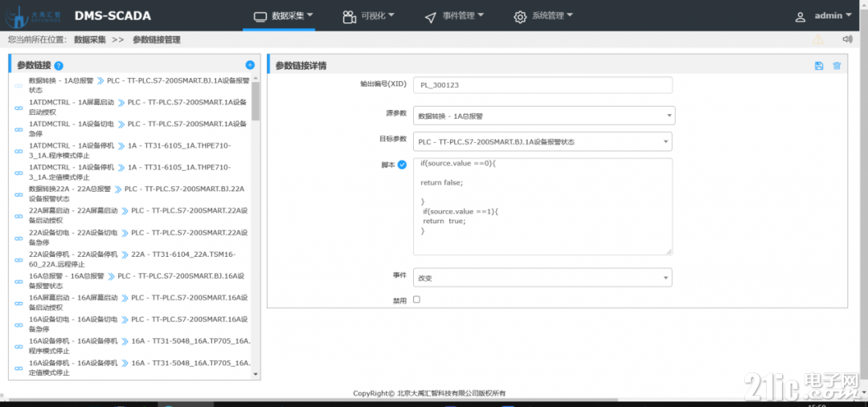Viewport: 868px width, 407px height.
Task: Click the chain icon beside 1ATDMCTRL - 1A设备切电
Action: 18,128
